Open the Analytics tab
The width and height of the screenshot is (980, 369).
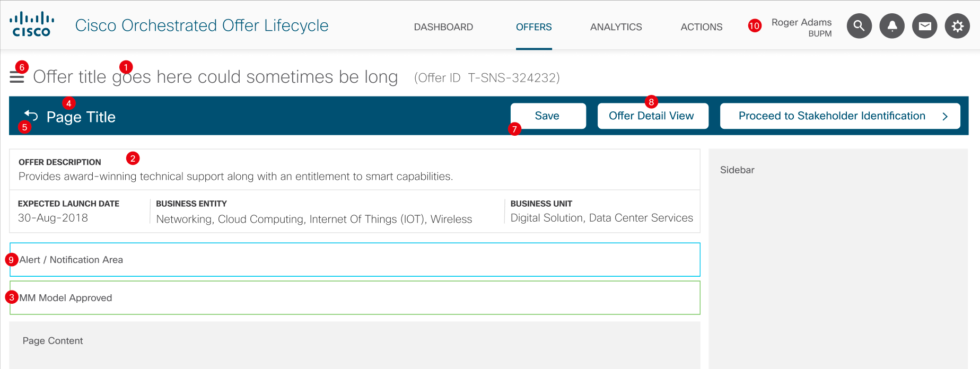[616, 27]
